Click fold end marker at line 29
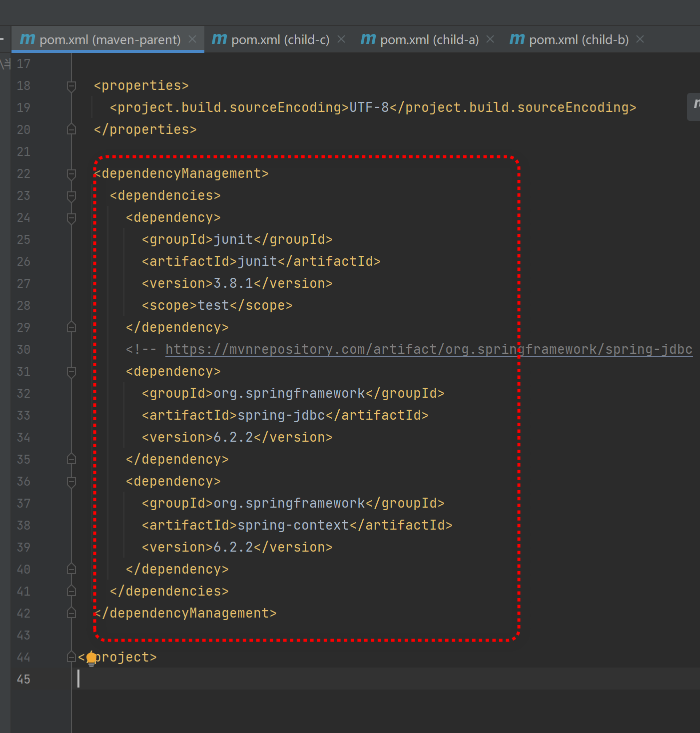The width and height of the screenshot is (700, 733). tap(71, 327)
